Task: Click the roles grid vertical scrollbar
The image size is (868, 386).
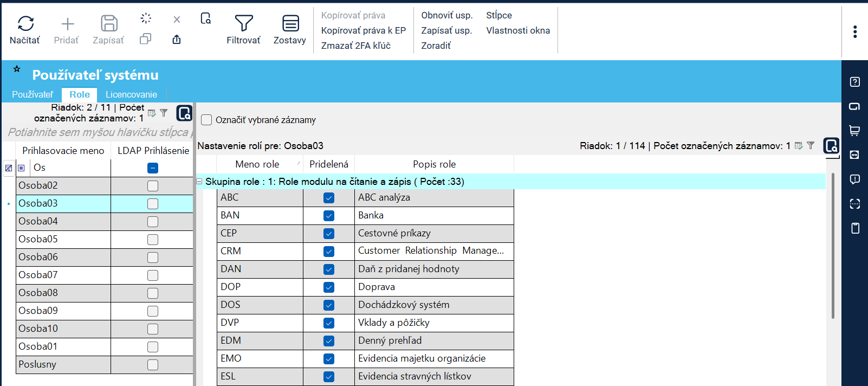Action: coord(833,246)
